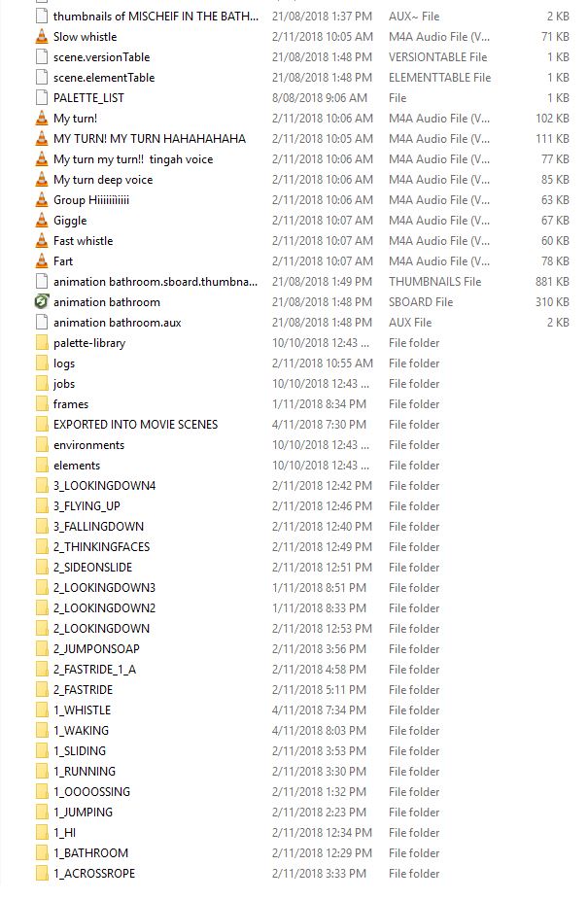Select the thumbnails of MISCHEIF IN THE BATH file name

coord(156,17)
